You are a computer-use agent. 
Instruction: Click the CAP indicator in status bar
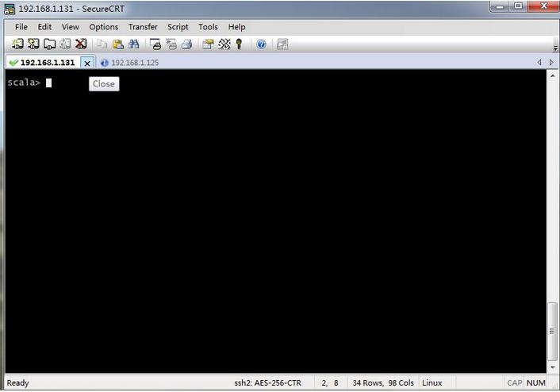coord(514,382)
